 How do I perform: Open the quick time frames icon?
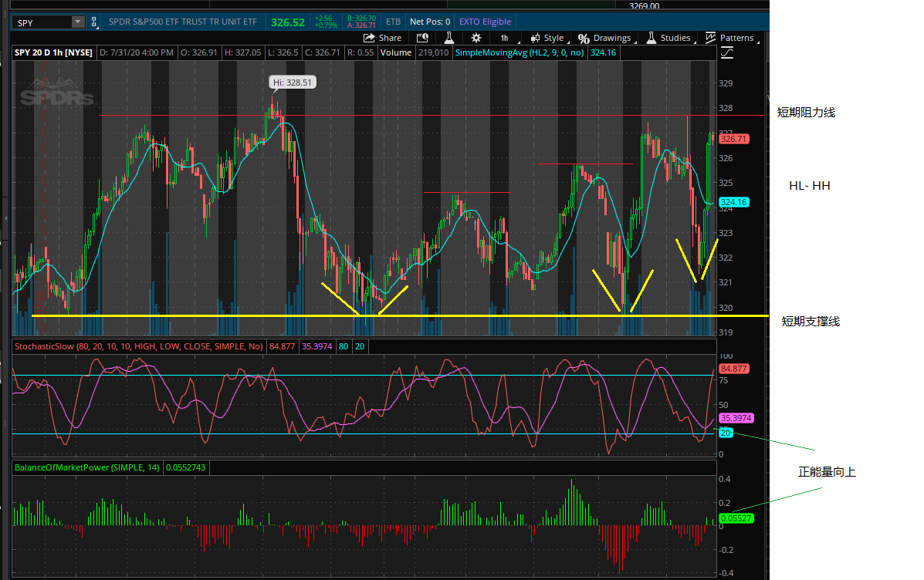point(422,38)
